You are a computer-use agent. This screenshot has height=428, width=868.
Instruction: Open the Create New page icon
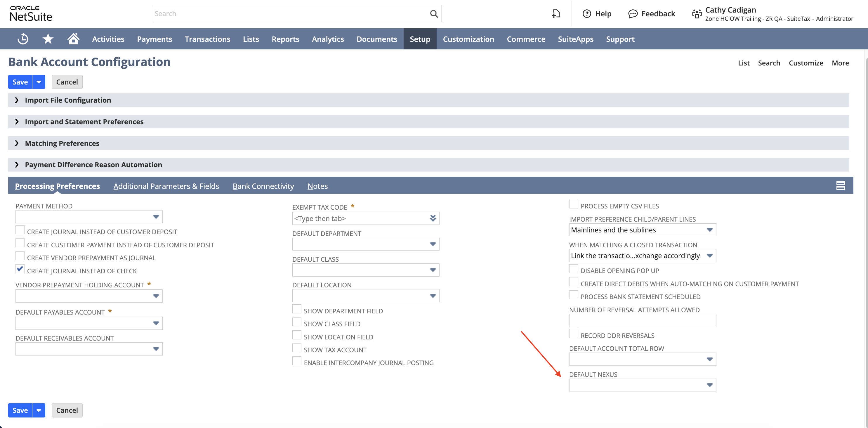coord(555,14)
